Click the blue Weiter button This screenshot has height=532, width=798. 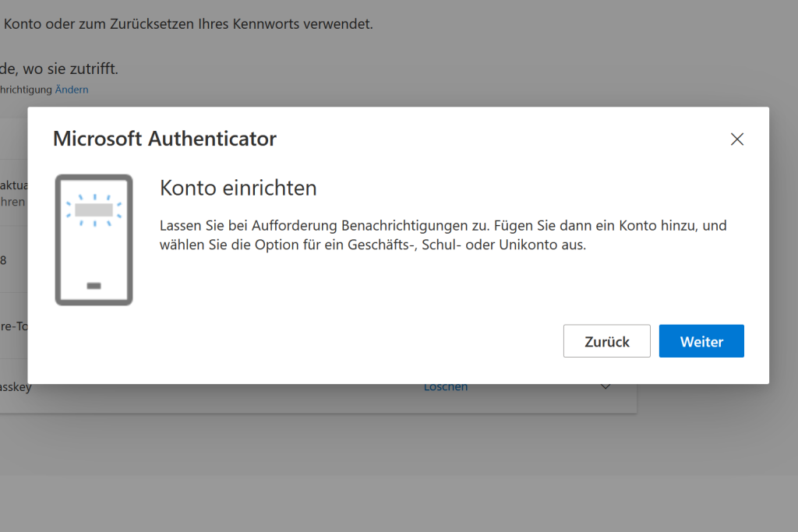point(701,341)
